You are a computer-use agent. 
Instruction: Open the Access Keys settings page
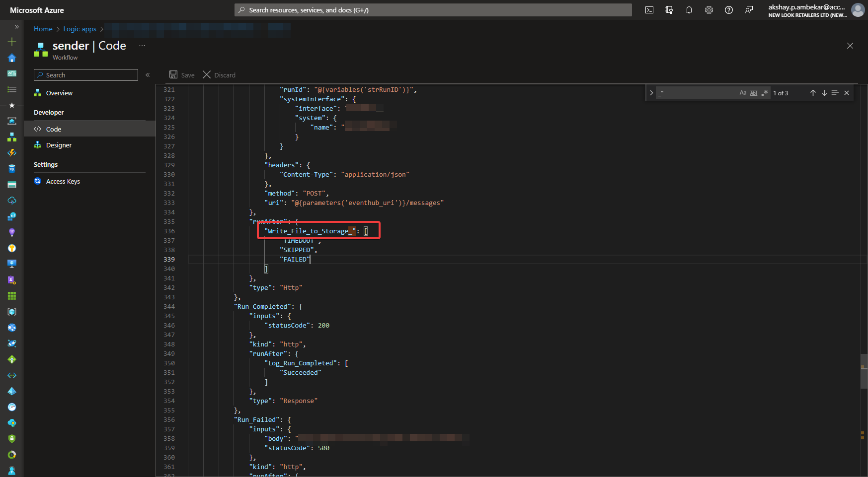coord(63,181)
